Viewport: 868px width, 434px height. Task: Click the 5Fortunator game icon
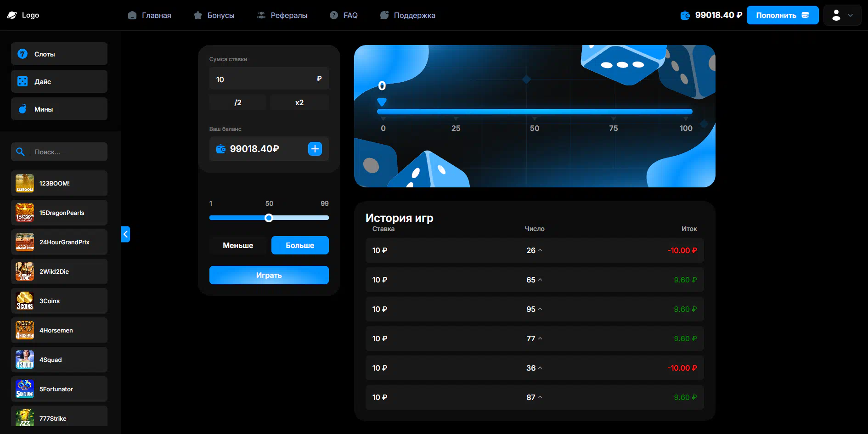tap(25, 389)
